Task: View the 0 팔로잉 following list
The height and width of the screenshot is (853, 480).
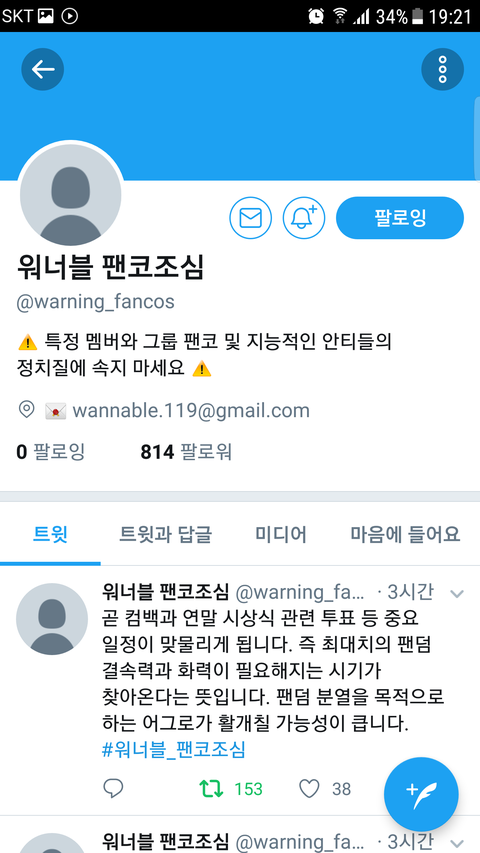Action: [x=51, y=452]
